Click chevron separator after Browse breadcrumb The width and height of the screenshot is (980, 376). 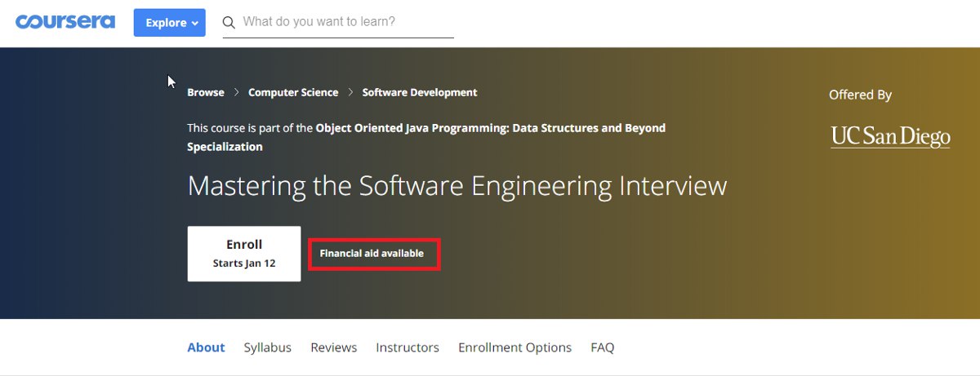[236, 93]
